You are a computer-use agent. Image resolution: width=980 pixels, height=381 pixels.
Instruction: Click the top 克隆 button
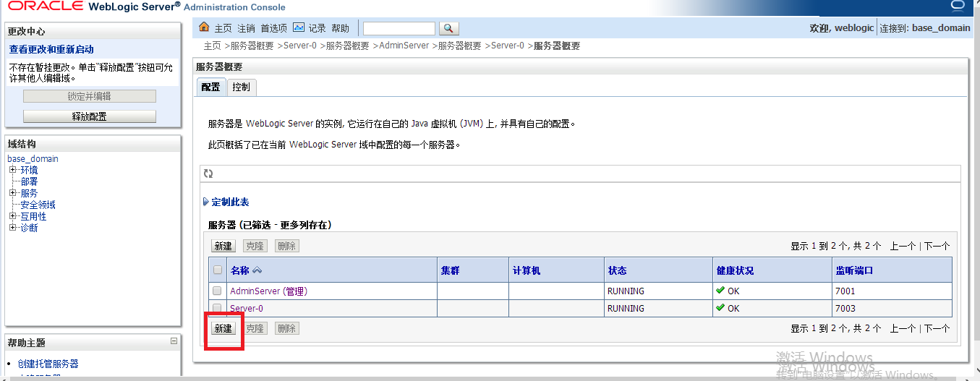click(255, 246)
